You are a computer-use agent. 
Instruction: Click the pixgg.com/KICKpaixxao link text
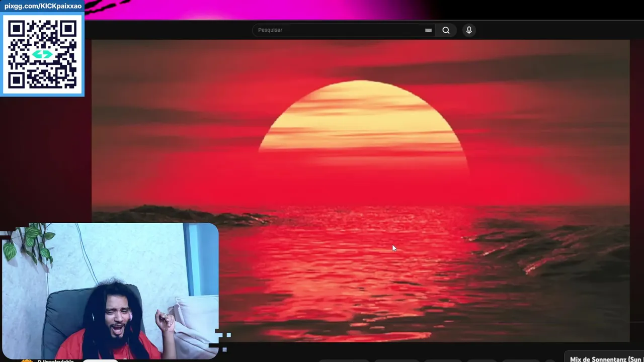(x=43, y=6)
